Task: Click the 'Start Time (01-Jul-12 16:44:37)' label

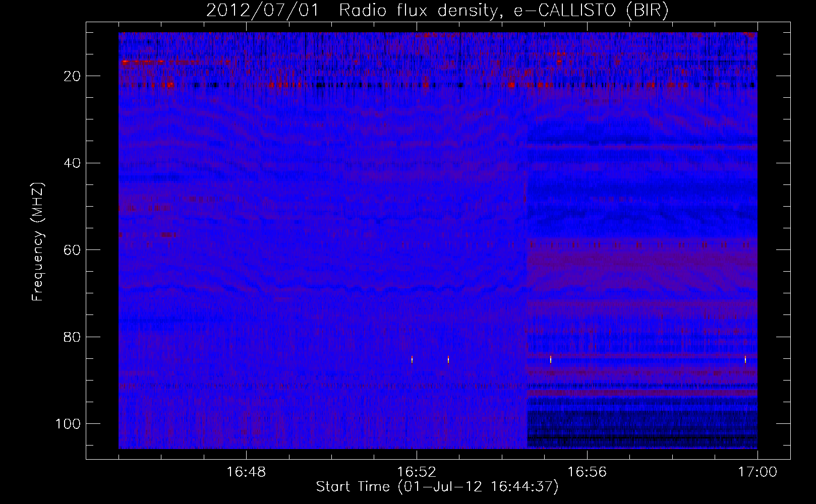Action: [437, 487]
